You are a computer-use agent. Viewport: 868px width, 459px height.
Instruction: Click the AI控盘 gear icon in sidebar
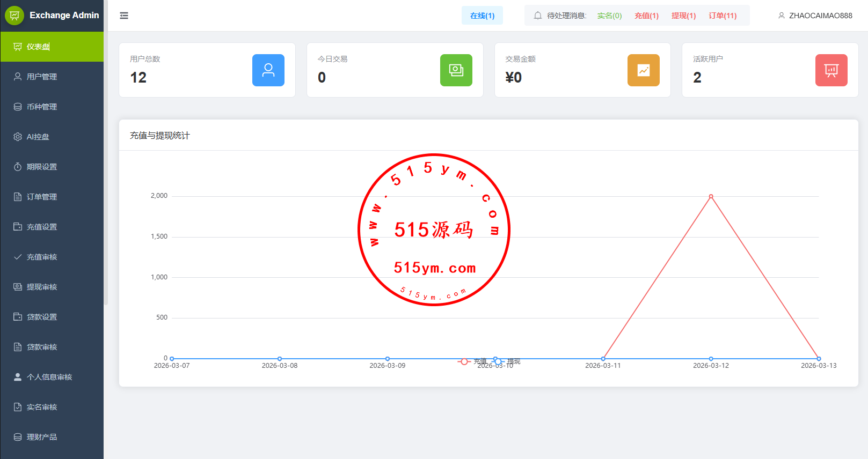coord(18,137)
